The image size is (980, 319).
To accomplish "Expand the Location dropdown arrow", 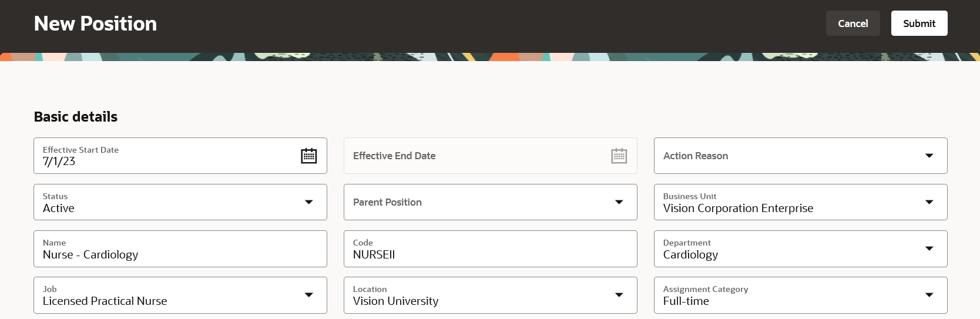I will pos(619,295).
